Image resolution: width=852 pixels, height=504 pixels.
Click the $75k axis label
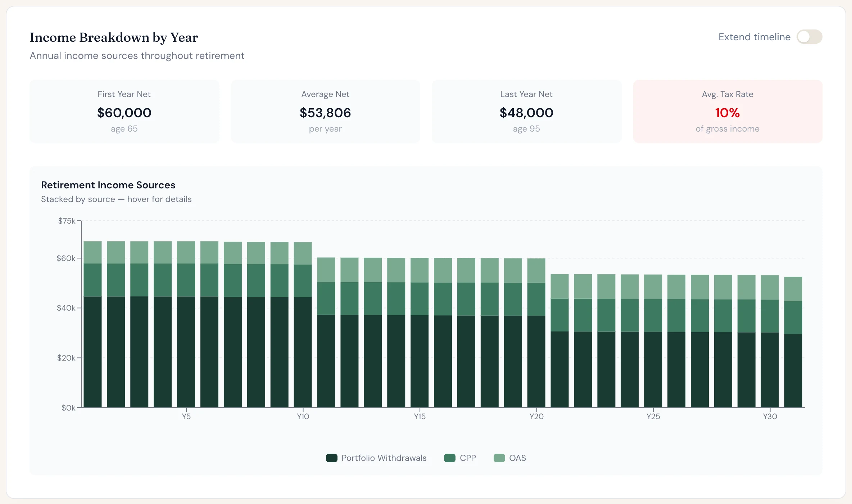67,221
